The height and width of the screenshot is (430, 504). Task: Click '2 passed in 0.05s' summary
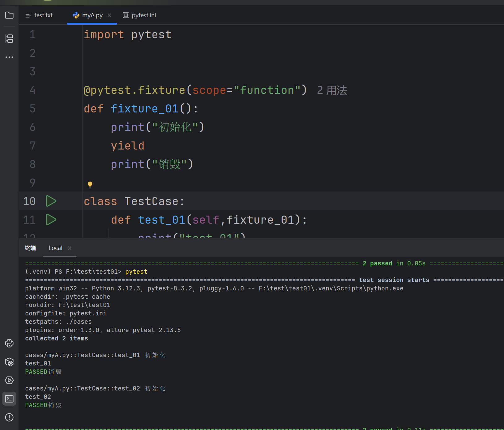[x=394, y=263]
